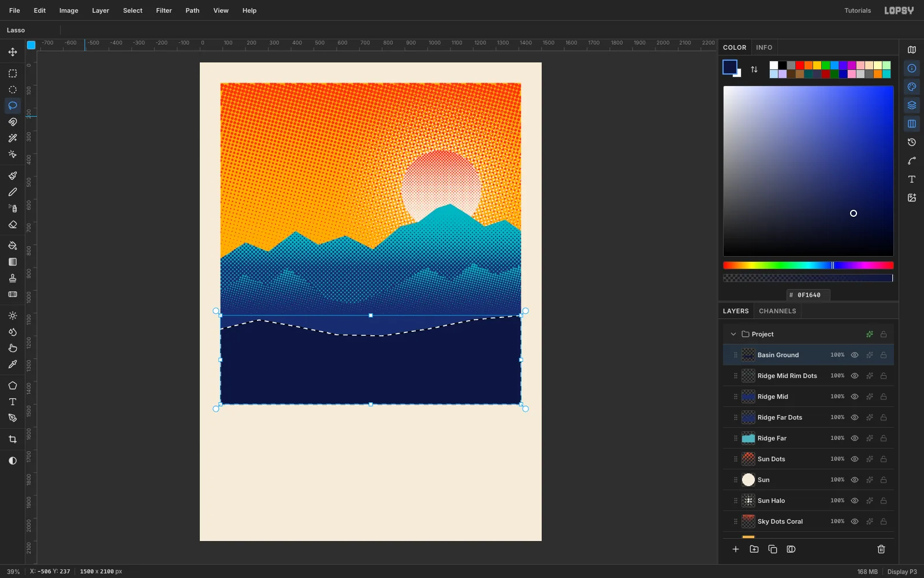The height and width of the screenshot is (578, 924).
Task: Lock the Sun Dots layer
Action: pos(884,459)
